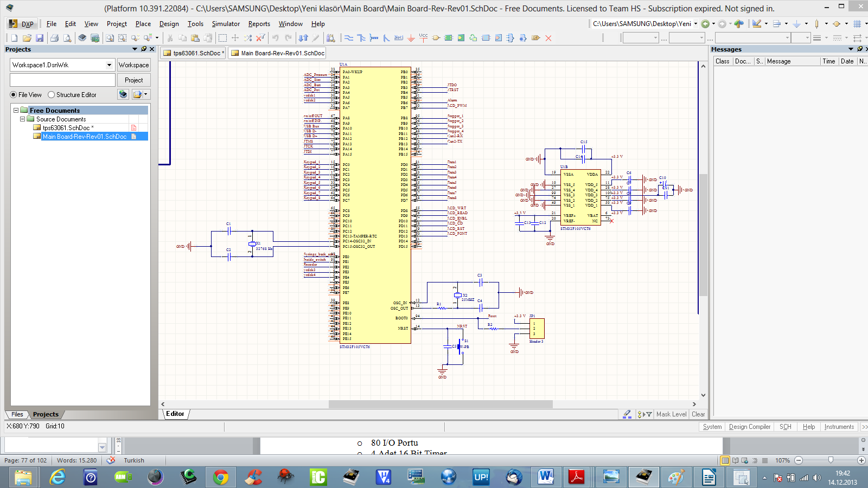Open the Projects panel options dropdown arrow
Image resolution: width=868 pixels, height=488 pixels.
click(x=135, y=49)
